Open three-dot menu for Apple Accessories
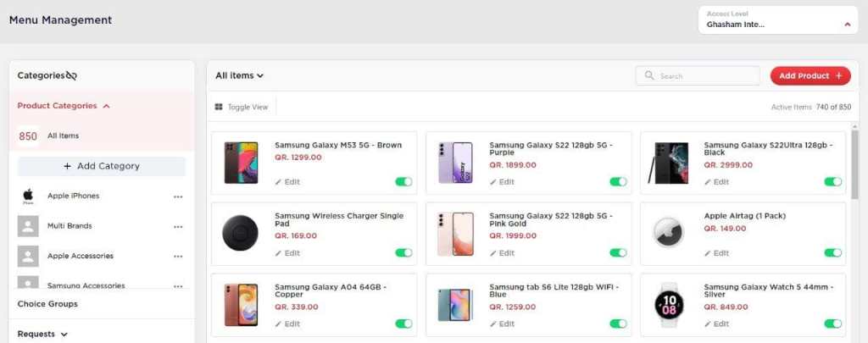This screenshot has width=868, height=343. pos(178,256)
